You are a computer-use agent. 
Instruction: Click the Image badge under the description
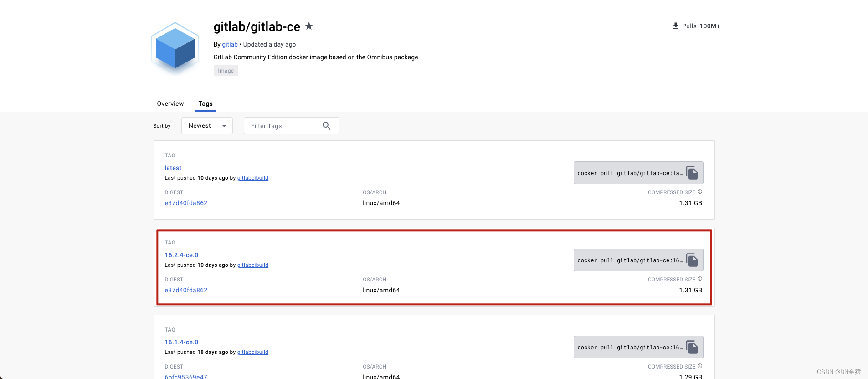226,71
